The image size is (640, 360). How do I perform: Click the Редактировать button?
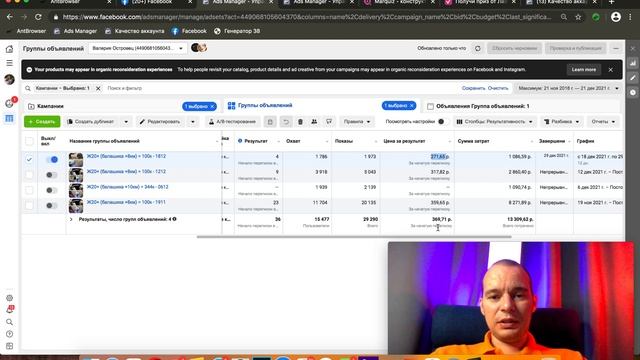coord(161,122)
